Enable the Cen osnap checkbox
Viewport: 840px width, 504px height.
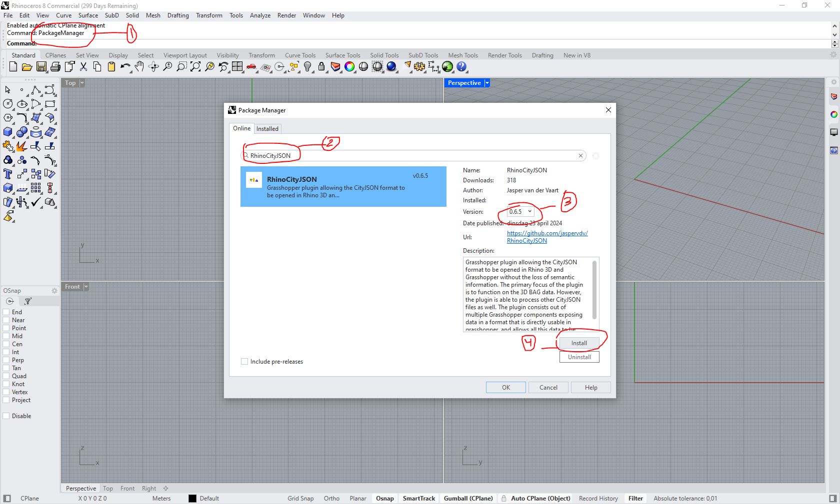[x=6, y=344]
